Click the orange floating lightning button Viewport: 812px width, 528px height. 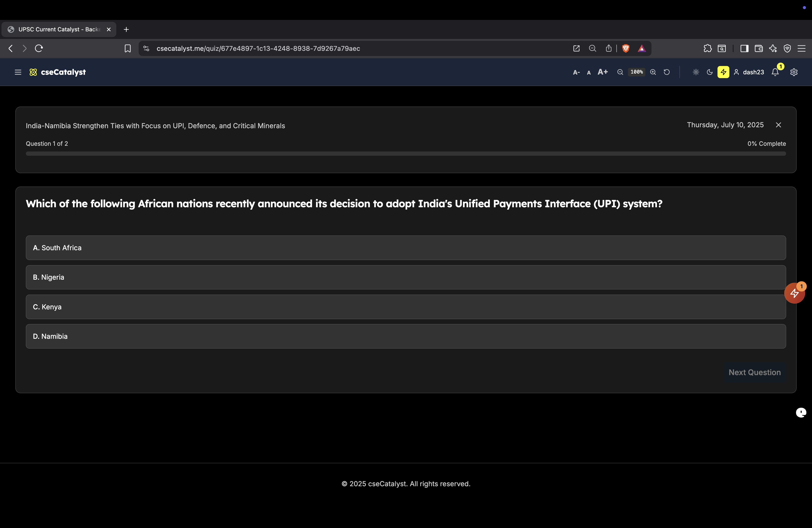click(x=794, y=293)
